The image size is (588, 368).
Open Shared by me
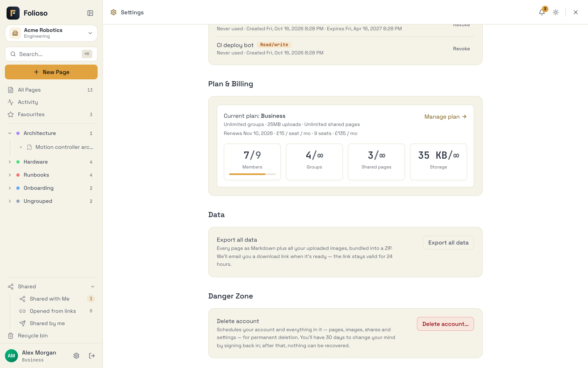57,323
